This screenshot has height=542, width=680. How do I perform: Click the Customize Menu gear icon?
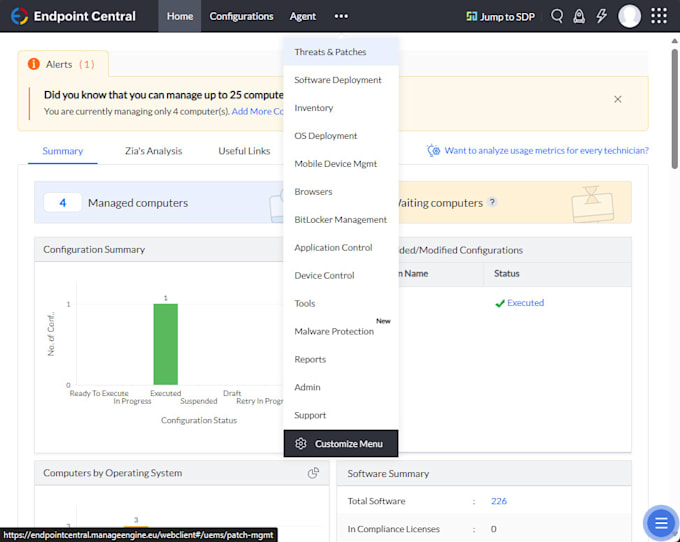pos(301,444)
